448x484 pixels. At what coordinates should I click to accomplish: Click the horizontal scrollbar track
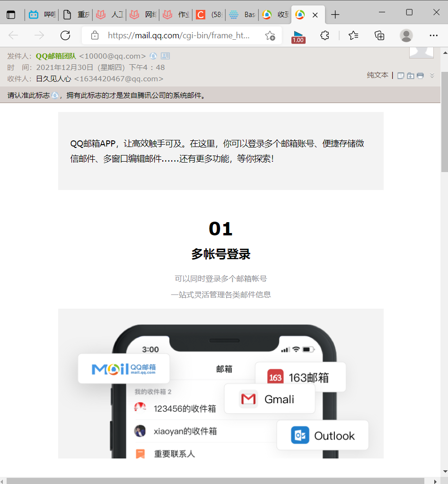click(x=215, y=481)
